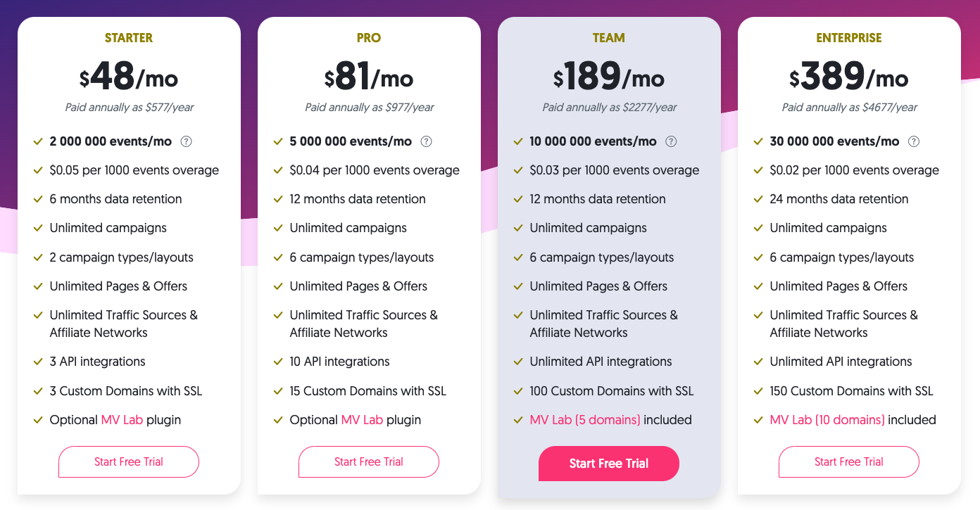Follow the MV Lab (5 domains) link
980x510 pixels.
tap(585, 420)
